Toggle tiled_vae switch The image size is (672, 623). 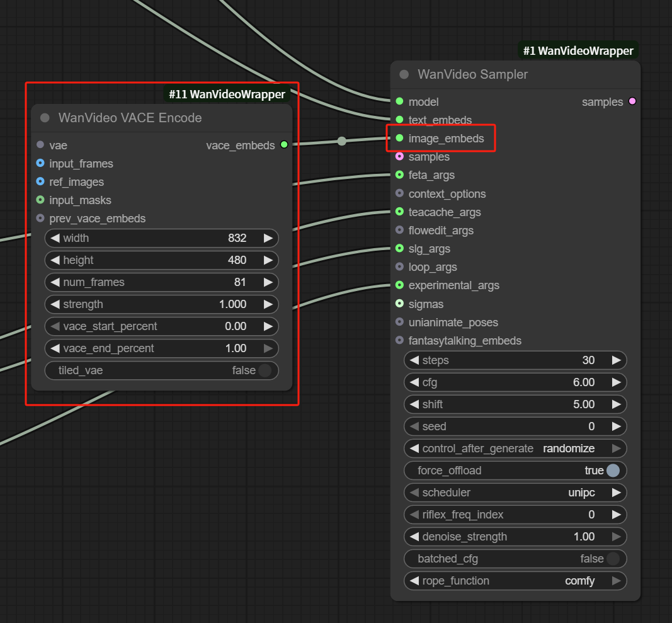point(265,370)
